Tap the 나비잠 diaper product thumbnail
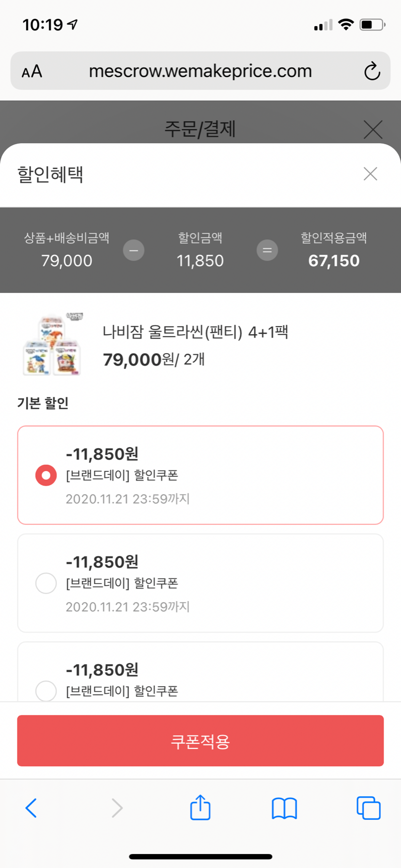 click(x=53, y=344)
